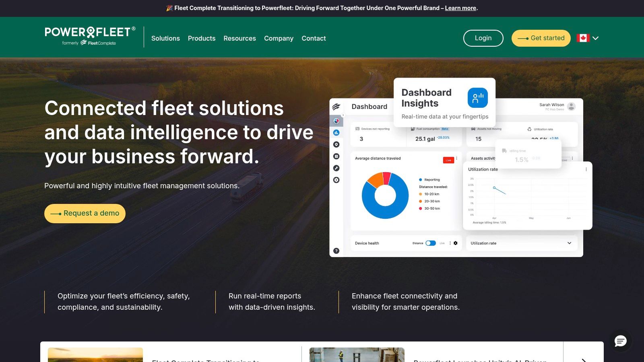This screenshot has width=644, height=362.
Task: Open the Company menu
Action: click(x=279, y=38)
